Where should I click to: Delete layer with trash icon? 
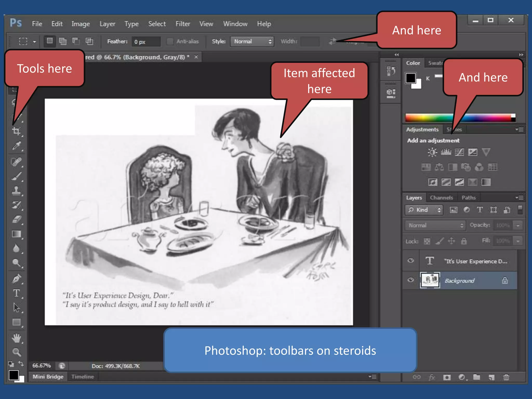click(x=506, y=377)
